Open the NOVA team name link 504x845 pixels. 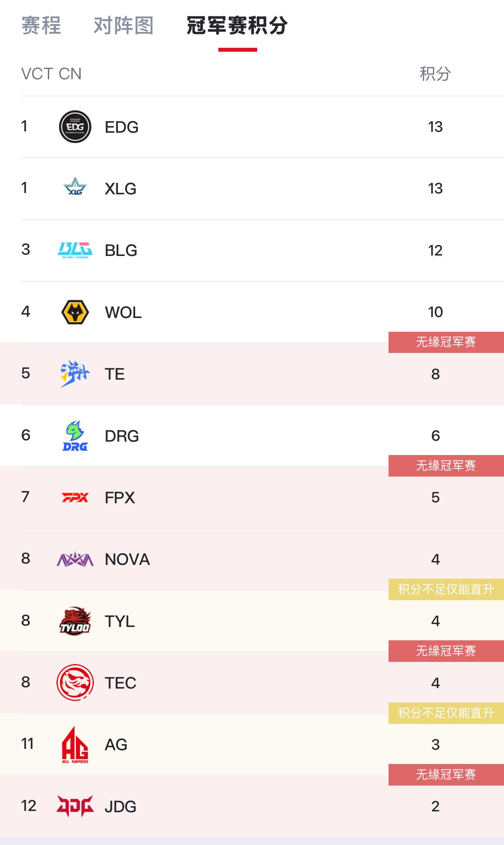(x=127, y=559)
